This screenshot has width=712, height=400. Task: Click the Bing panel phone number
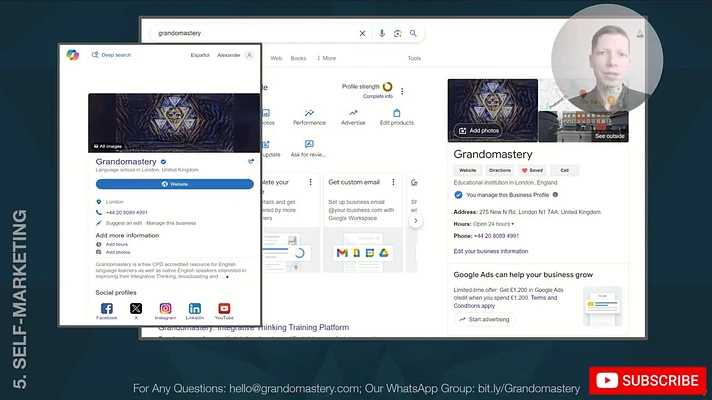(127, 212)
